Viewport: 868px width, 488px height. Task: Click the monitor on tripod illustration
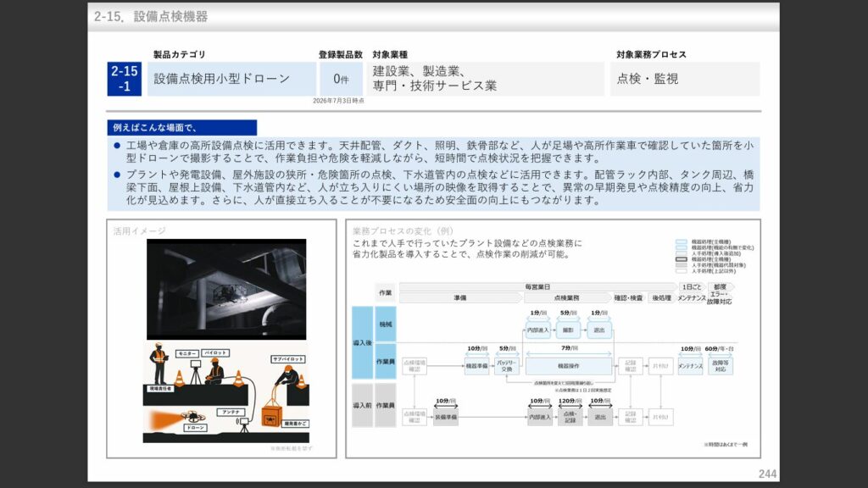tap(196, 372)
